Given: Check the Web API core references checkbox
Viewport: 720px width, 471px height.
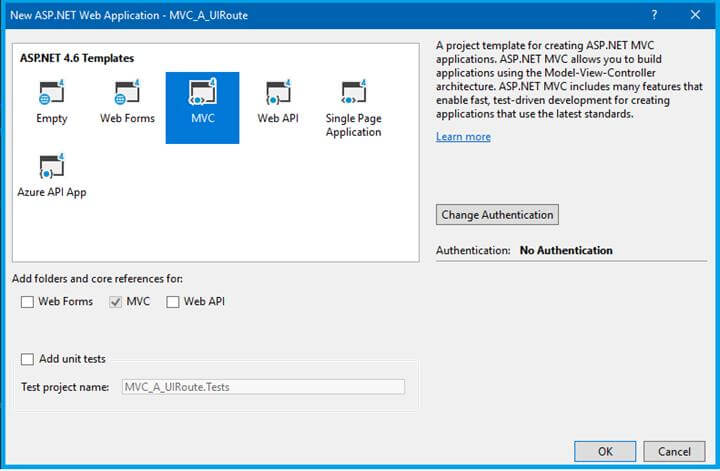Looking at the screenshot, I should coord(173,302).
